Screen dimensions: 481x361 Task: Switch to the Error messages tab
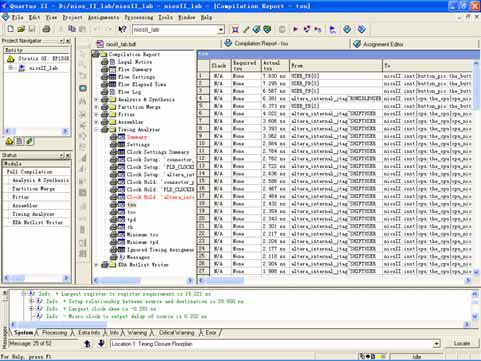[x=211, y=333]
